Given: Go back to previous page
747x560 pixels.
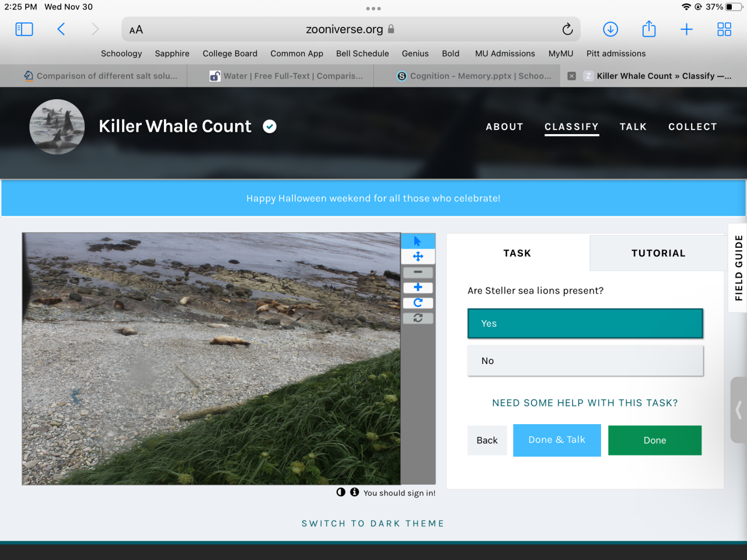Looking at the screenshot, I should pyautogui.click(x=61, y=29).
